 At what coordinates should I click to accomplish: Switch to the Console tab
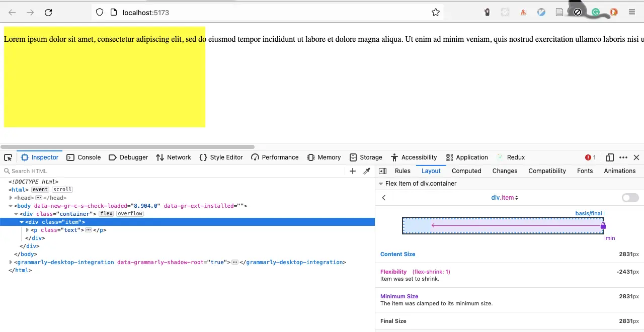[84, 157]
